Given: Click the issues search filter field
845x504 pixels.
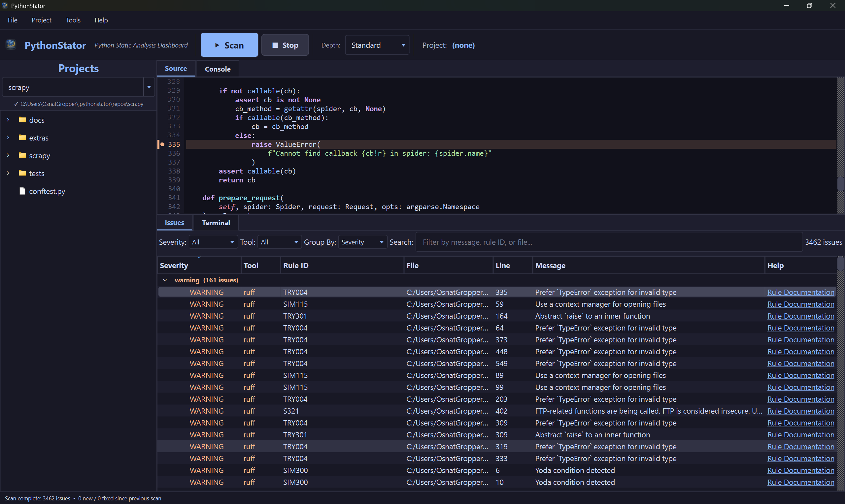Looking at the screenshot, I should click(609, 242).
